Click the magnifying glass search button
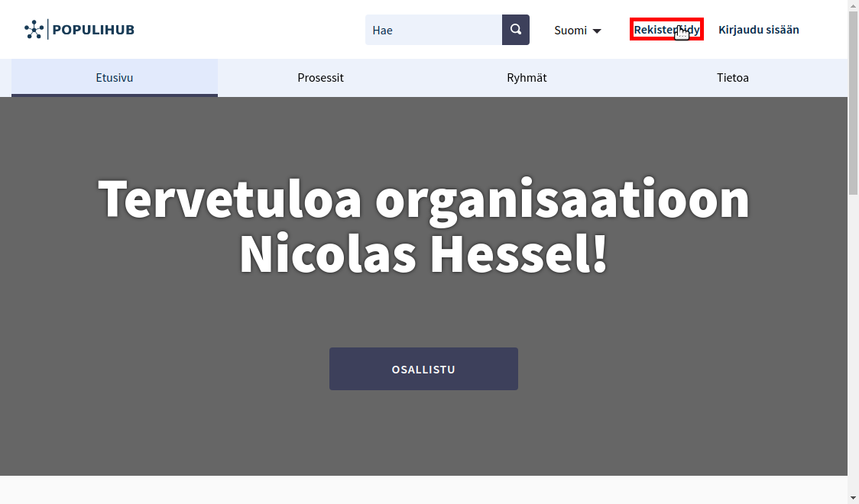Screen dimensions: 859x504 (x=516, y=30)
